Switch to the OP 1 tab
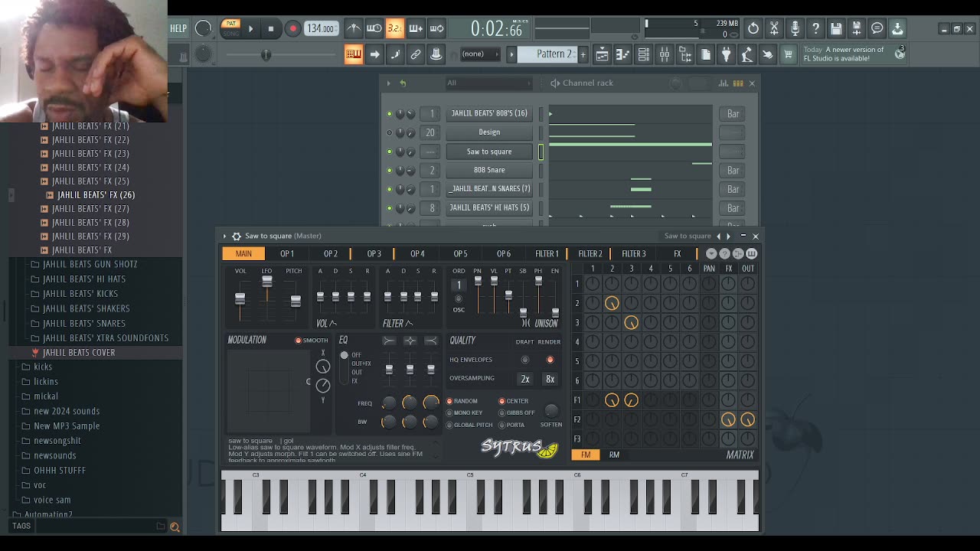Screen dimensions: 980x551 (x=287, y=254)
